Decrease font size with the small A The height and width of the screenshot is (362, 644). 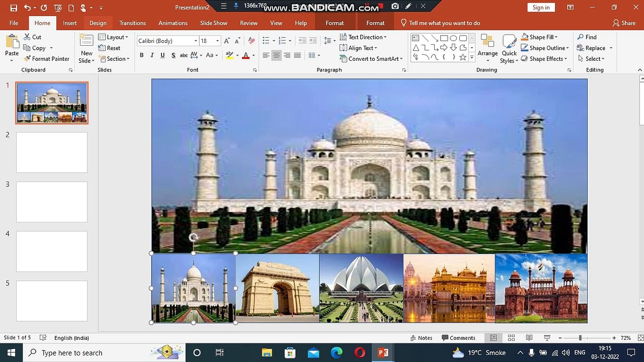click(237, 41)
